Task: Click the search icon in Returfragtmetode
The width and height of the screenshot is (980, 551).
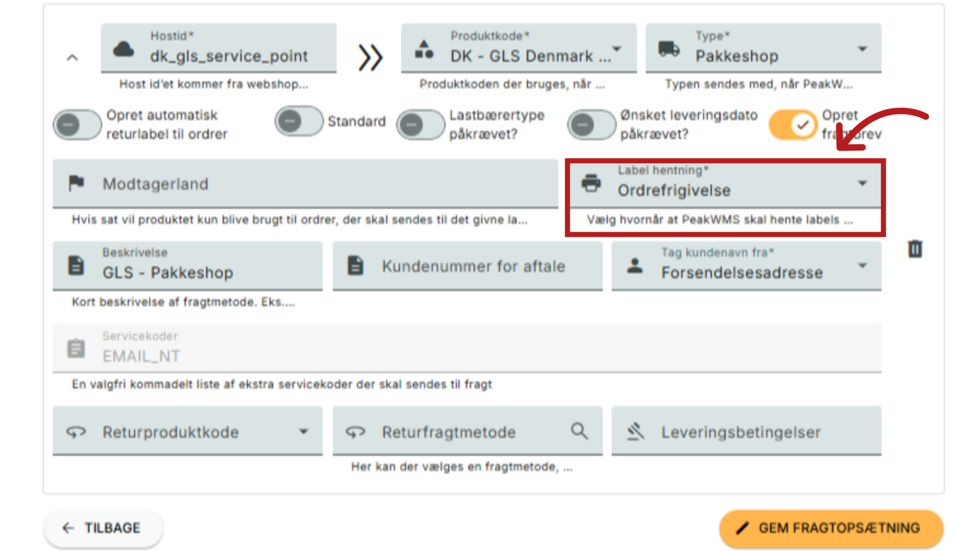Action: 579,432
